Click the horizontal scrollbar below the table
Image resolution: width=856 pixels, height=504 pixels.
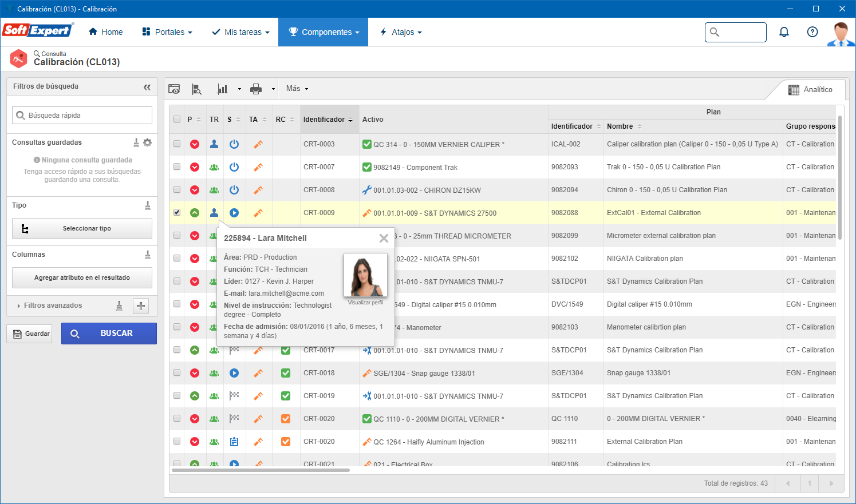[x=261, y=470]
